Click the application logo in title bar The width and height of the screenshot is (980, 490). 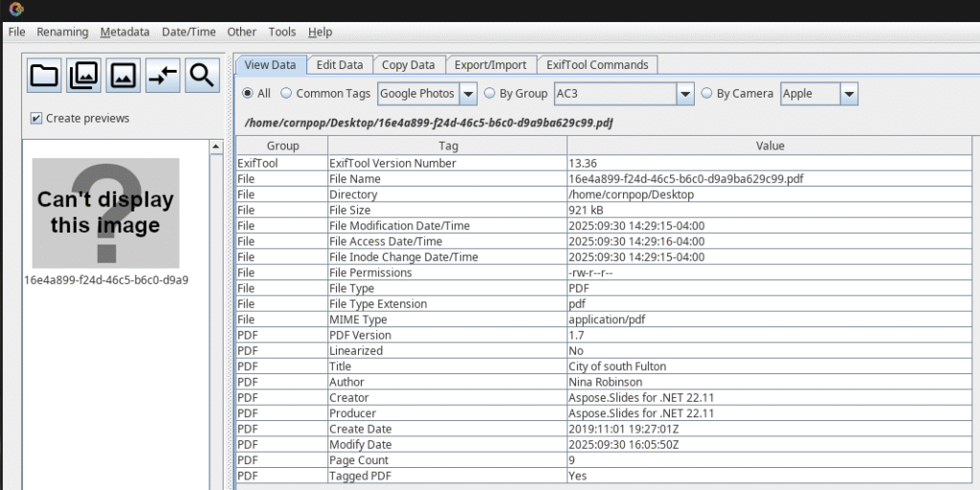pyautogui.click(x=15, y=10)
